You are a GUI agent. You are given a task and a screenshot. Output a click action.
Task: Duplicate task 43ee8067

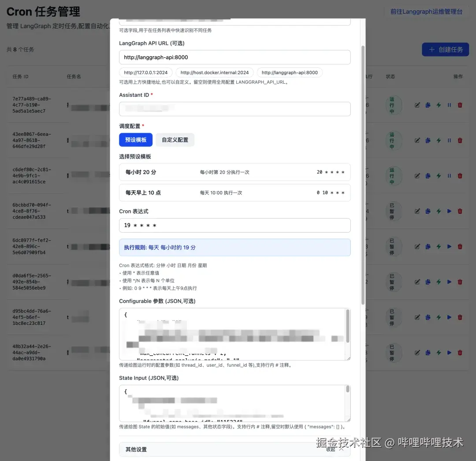pyautogui.click(x=428, y=141)
